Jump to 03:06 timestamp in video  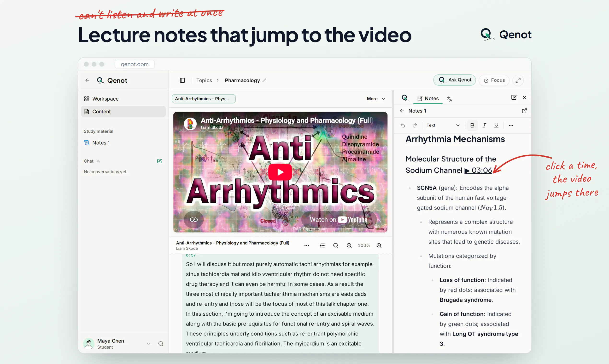click(x=478, y=170)
